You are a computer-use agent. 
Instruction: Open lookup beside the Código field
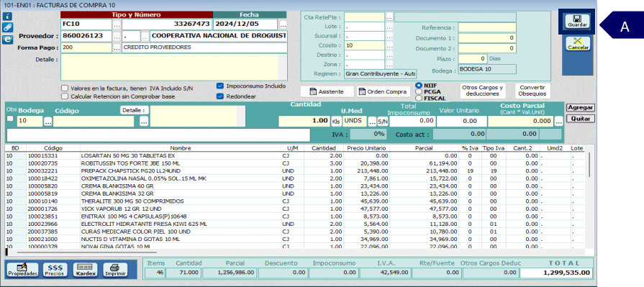coord(143,122)
